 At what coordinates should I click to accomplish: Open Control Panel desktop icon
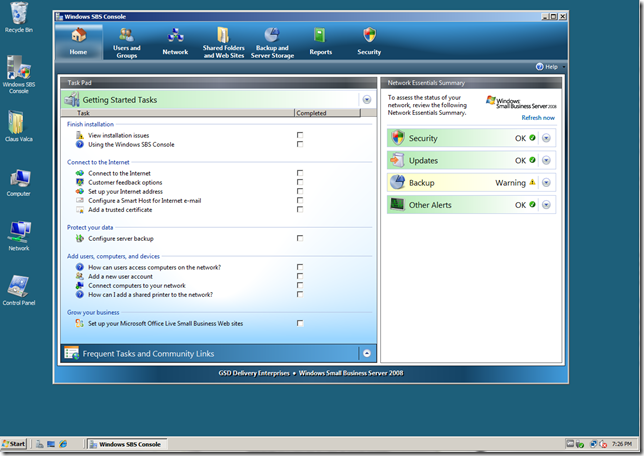pyautogui.click(x=18, y=288)
